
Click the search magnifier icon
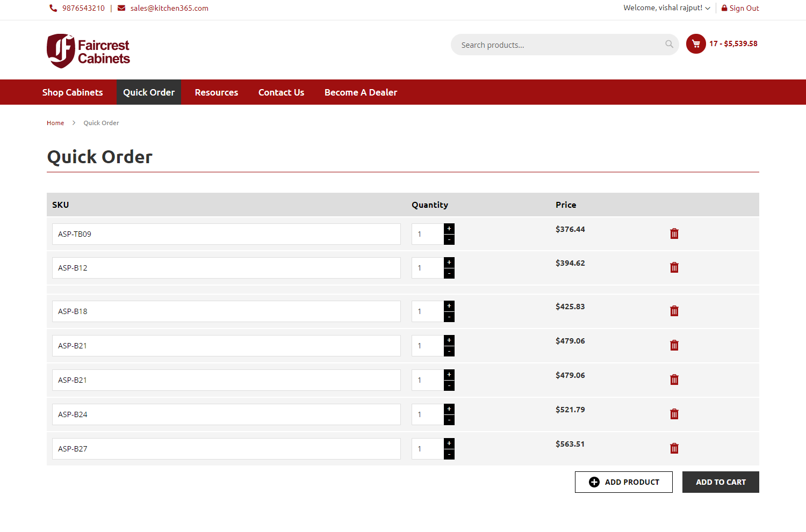669,45
